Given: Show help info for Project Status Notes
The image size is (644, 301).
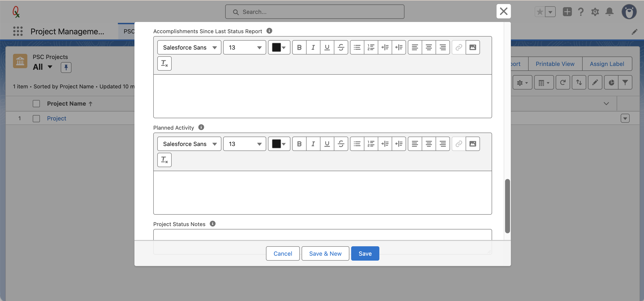Looking at the screenshot, I should pyautogui.click(x=212, y=224).
